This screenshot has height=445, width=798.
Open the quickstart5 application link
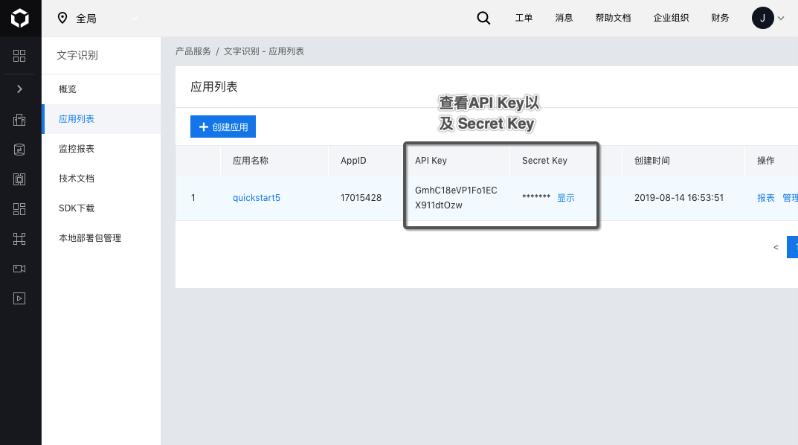(256, 198)
